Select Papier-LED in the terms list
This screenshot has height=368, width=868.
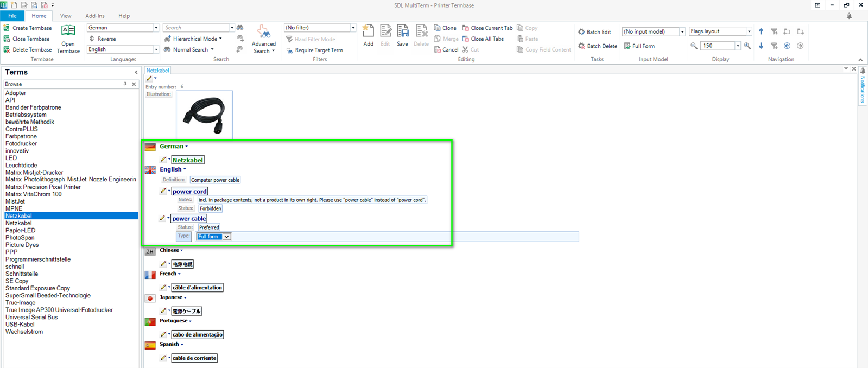pyautogui.click(x=21, y=230)
